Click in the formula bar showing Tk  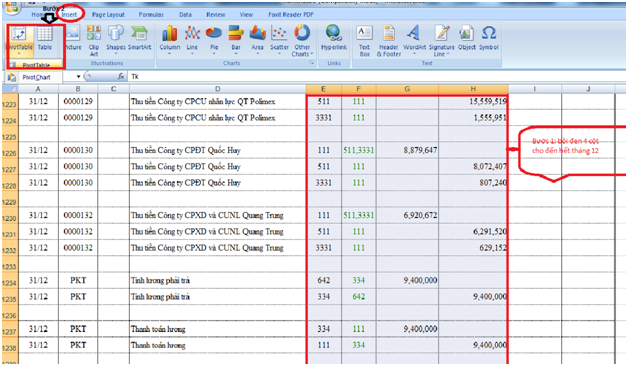(376, 76)
